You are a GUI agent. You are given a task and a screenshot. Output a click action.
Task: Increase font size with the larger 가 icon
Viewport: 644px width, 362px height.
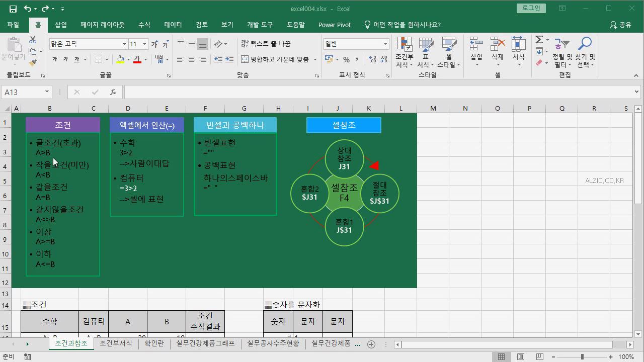154,44
